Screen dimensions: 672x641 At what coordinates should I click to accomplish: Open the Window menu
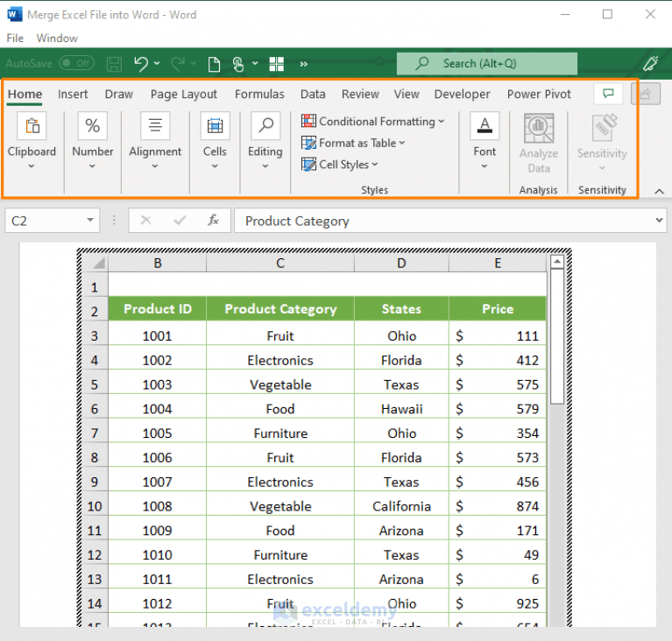[57, 39]
